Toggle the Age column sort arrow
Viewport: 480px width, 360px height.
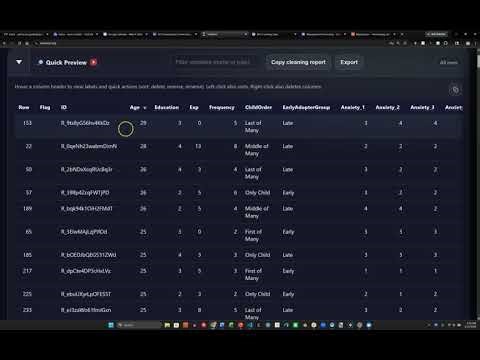pyautogui.click(x=145, y=108)
